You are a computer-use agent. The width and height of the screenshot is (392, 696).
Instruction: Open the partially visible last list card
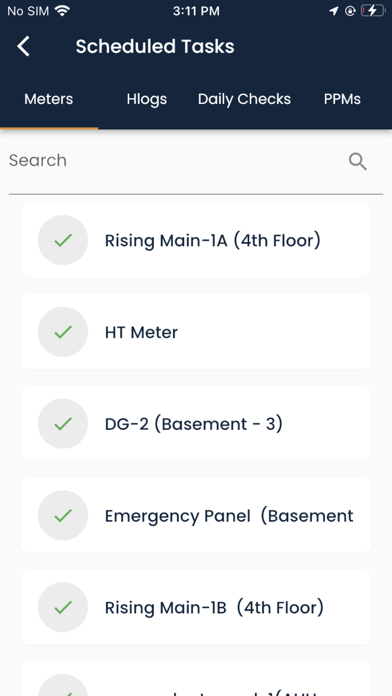point(196,679)
